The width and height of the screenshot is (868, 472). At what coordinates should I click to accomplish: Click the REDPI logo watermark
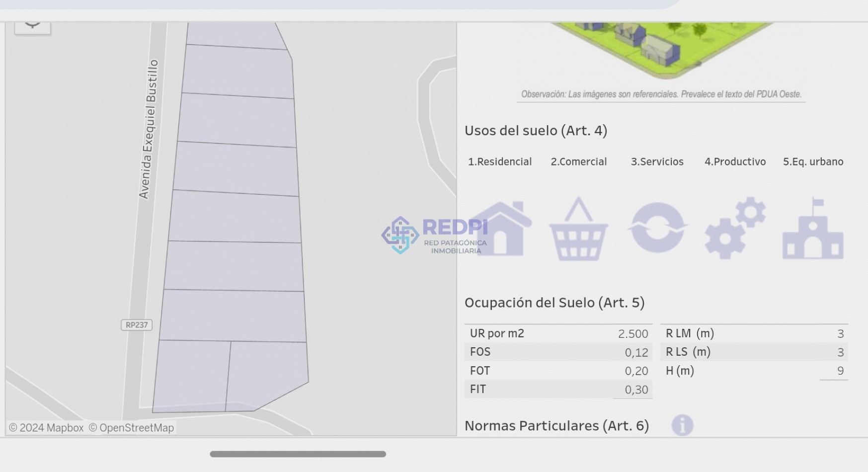435,235
